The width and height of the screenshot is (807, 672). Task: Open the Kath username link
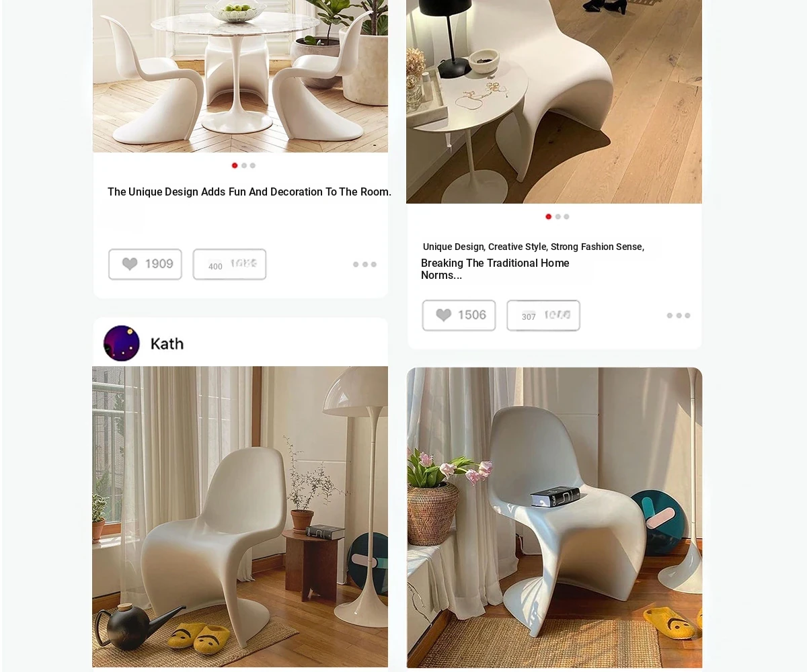click(167, 343)
